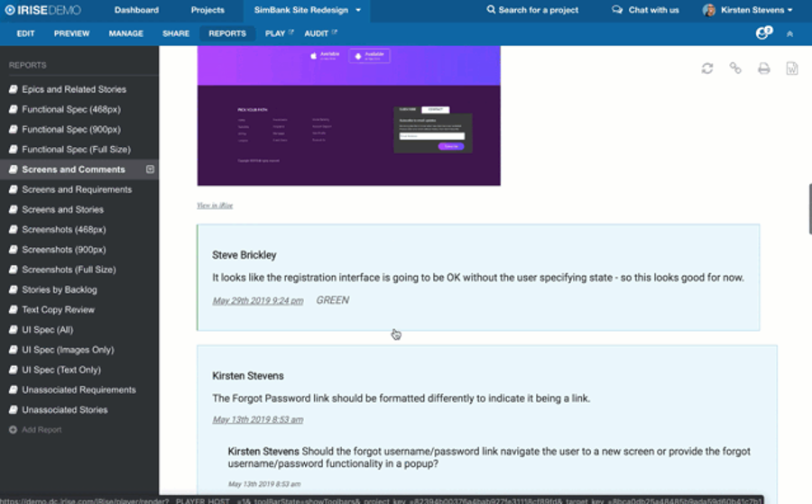Click the iRise Demo logo
This screenshot has height=504, width=812.
pos(45,10)
